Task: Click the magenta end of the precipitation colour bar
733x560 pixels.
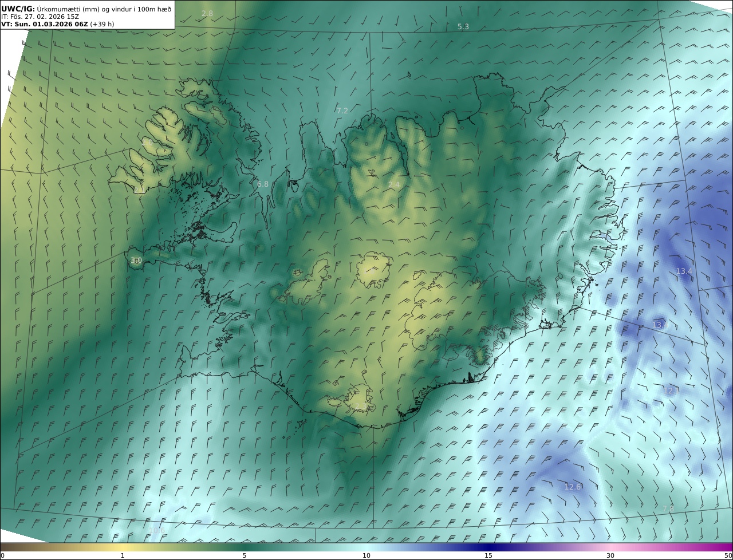Action: point(722,547)
